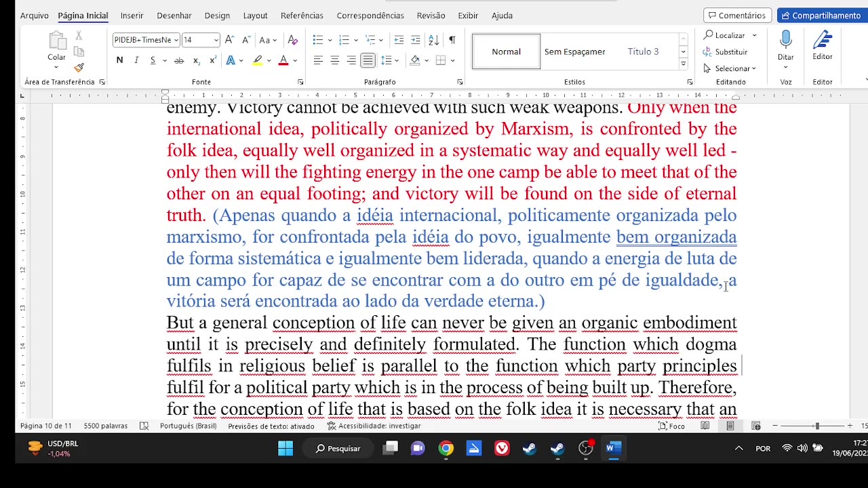Click the copy icon in the clipboard group
Screen dimensions: 868x488
click(x=79, y=52)
